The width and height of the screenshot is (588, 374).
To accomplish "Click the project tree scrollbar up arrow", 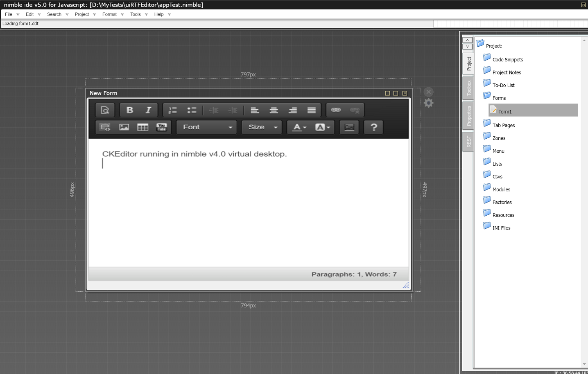I will [584, 41].
